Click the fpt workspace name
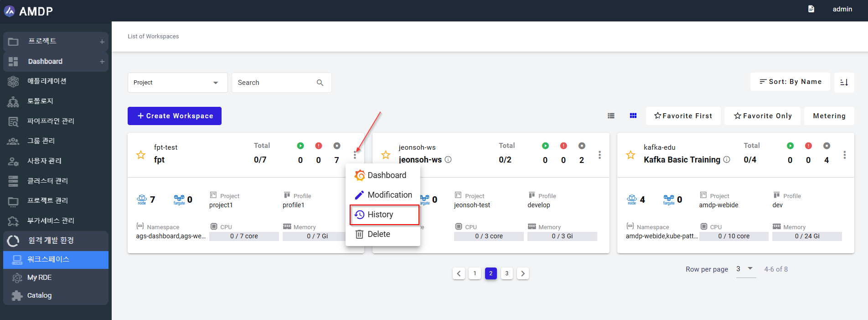This screenshot has width=868, height=320. point(159,160)
